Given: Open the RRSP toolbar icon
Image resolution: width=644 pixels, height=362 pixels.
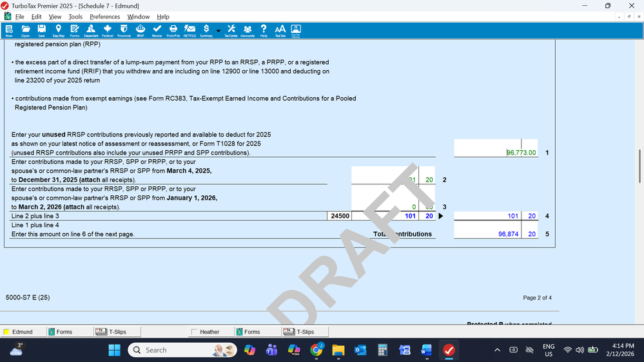Looking at the screenshot, I should (141, 31).
